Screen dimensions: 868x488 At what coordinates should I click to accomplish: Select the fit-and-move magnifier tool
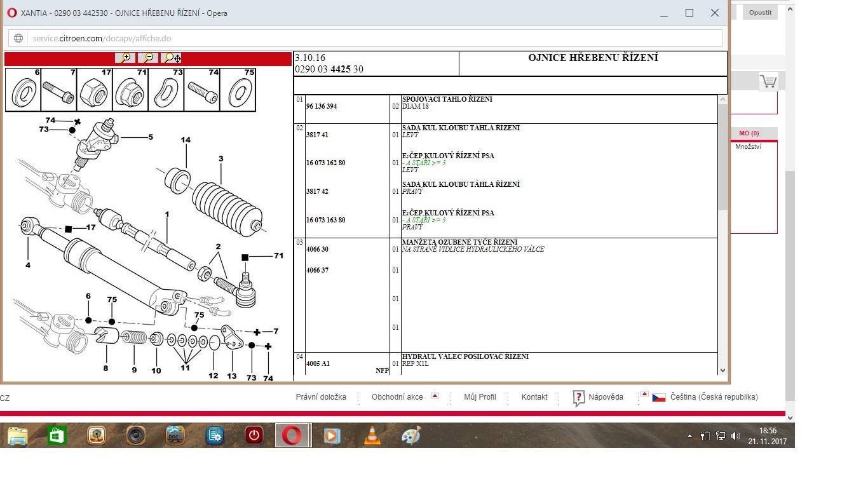coord(172,58)
